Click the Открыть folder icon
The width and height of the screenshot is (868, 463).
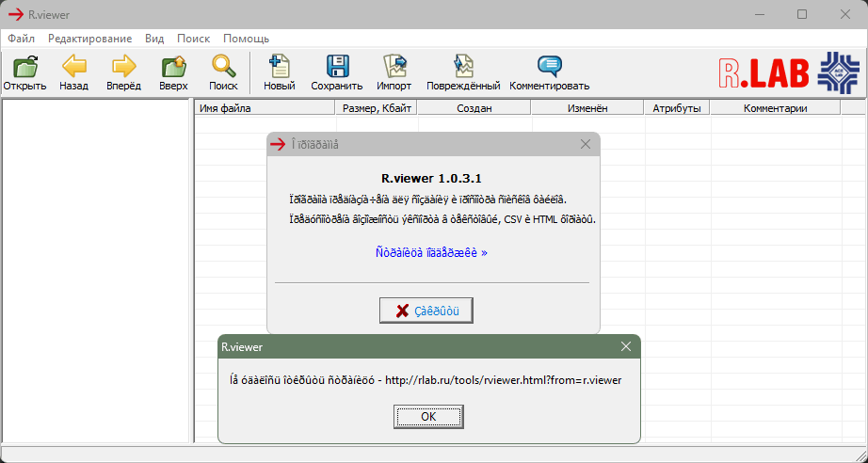[x=24, y=68]
